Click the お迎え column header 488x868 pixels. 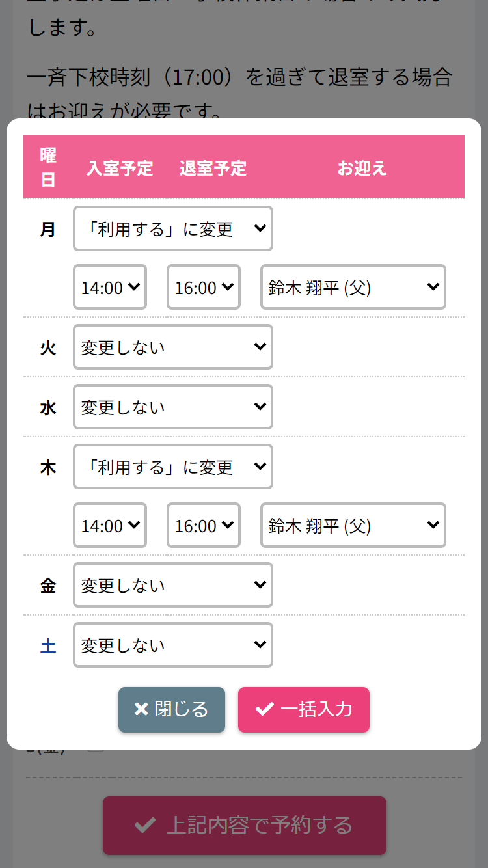click(x=362, y=168)
